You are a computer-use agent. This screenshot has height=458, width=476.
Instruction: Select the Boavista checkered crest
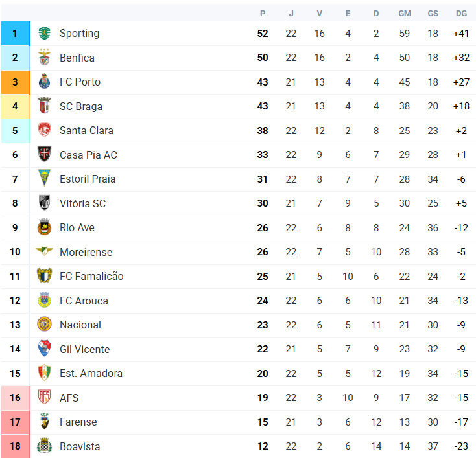44,446
